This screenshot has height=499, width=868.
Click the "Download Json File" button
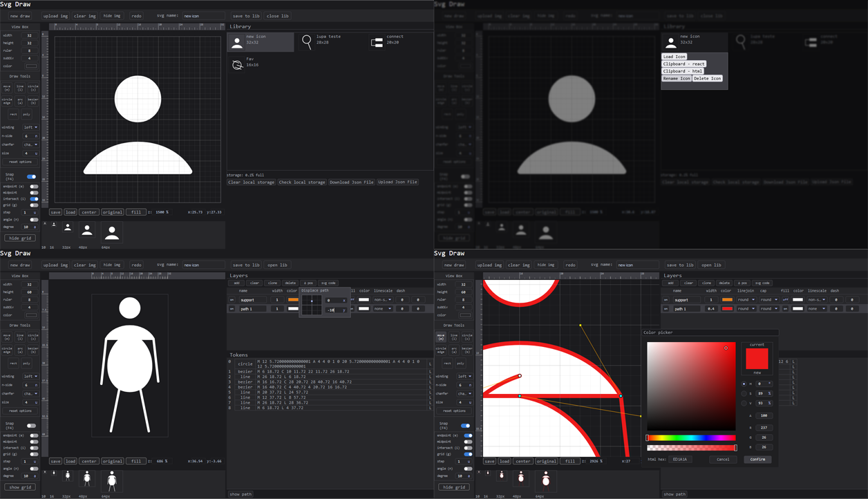click(x=351, y=182)
